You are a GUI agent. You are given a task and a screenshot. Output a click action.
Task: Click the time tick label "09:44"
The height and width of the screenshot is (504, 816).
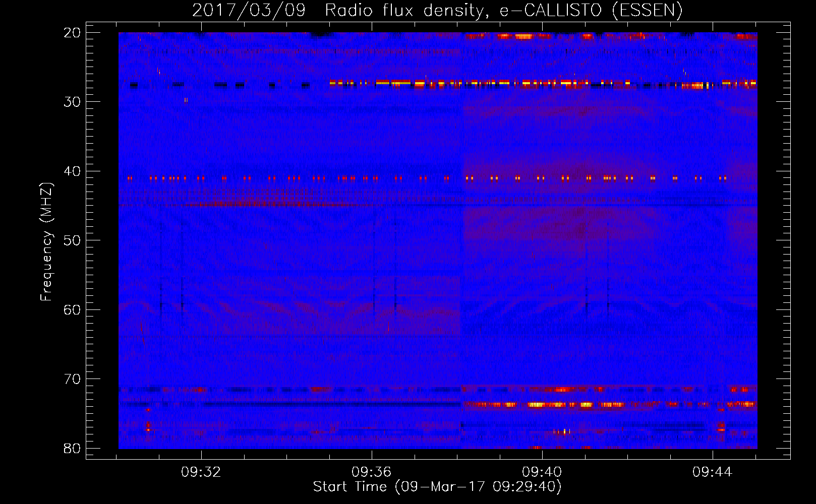point(712,472)
